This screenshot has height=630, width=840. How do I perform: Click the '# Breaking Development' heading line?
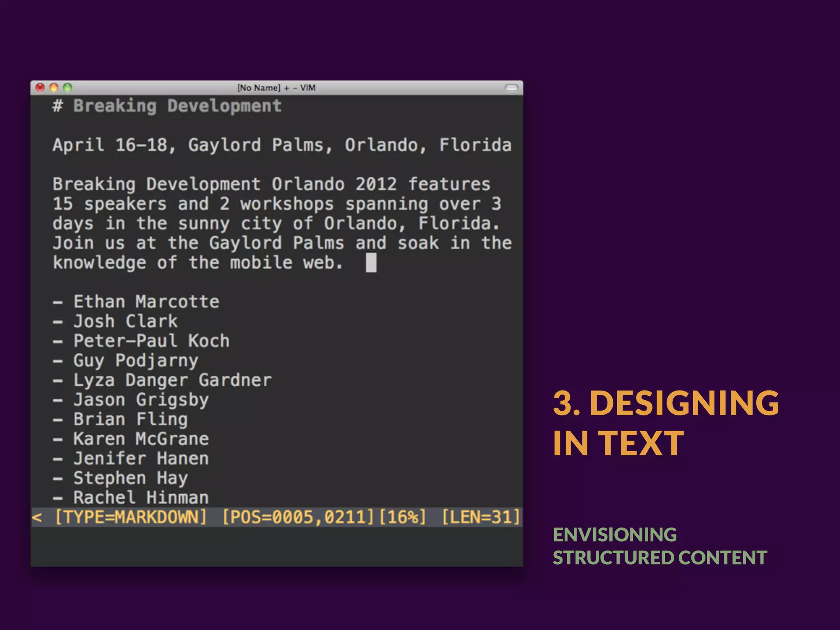point(167,106)
